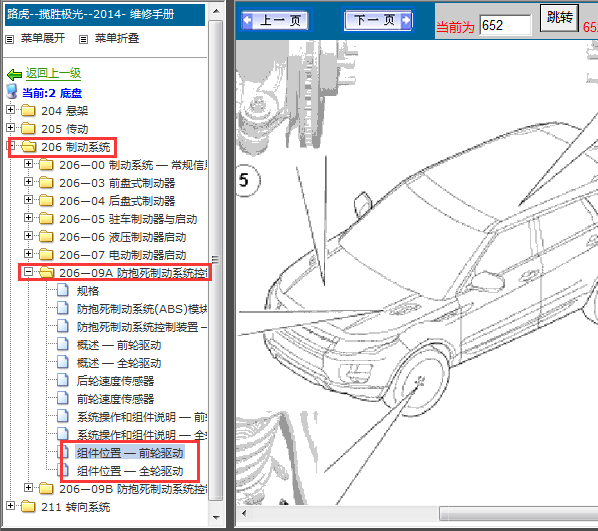Click document icon of 防抱死制动系统控制装置
598x531 pixels.
[x=63, y=327]
